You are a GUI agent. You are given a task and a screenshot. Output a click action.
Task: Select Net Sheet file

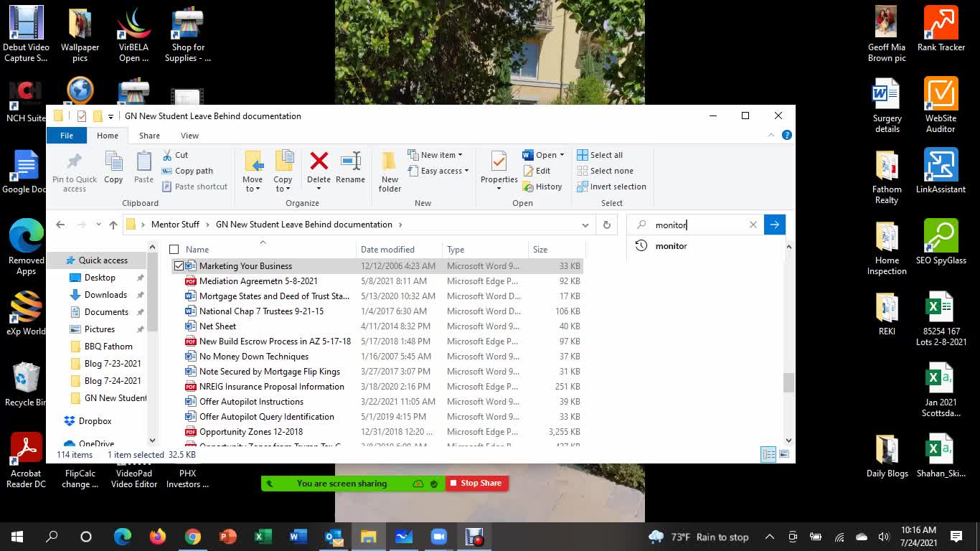pyautogui.click(x=217, y=326)
